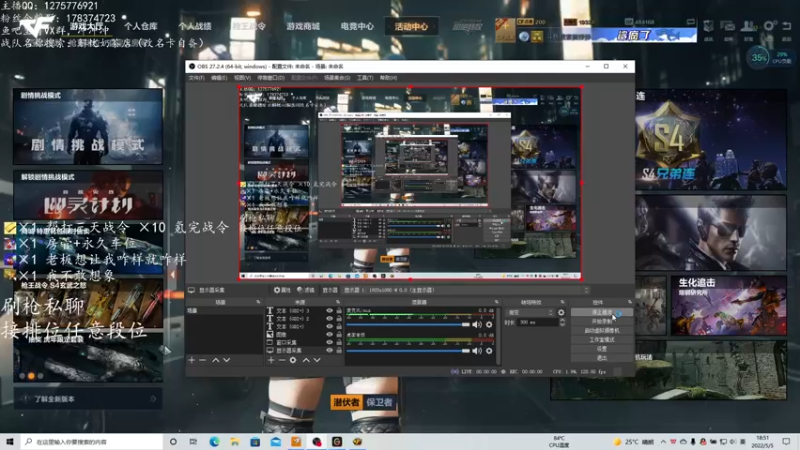Move source down with down arrow in sources panel
This screenshot has width=800, height=450.
coord(317,360)
